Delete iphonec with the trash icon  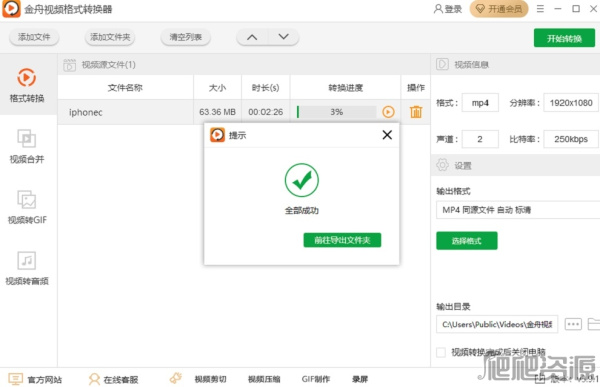coord(416,112)
